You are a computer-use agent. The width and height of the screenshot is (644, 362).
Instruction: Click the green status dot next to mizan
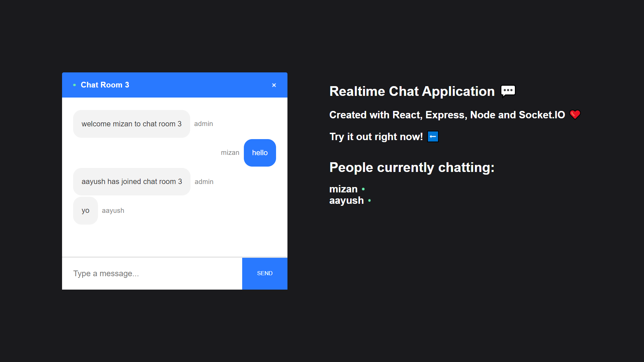click(x=363, y=189)
